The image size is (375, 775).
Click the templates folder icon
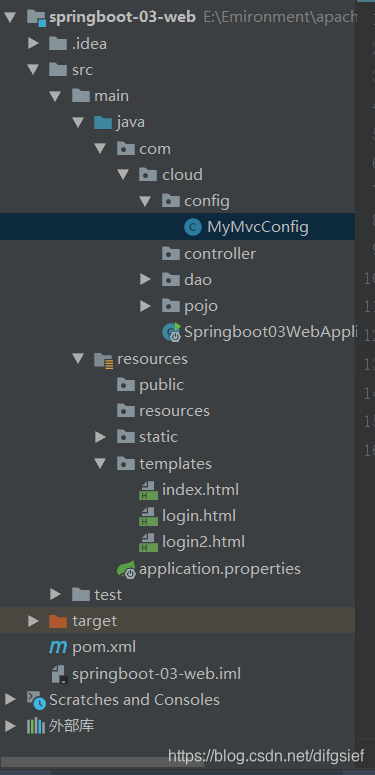coord(125,464)
